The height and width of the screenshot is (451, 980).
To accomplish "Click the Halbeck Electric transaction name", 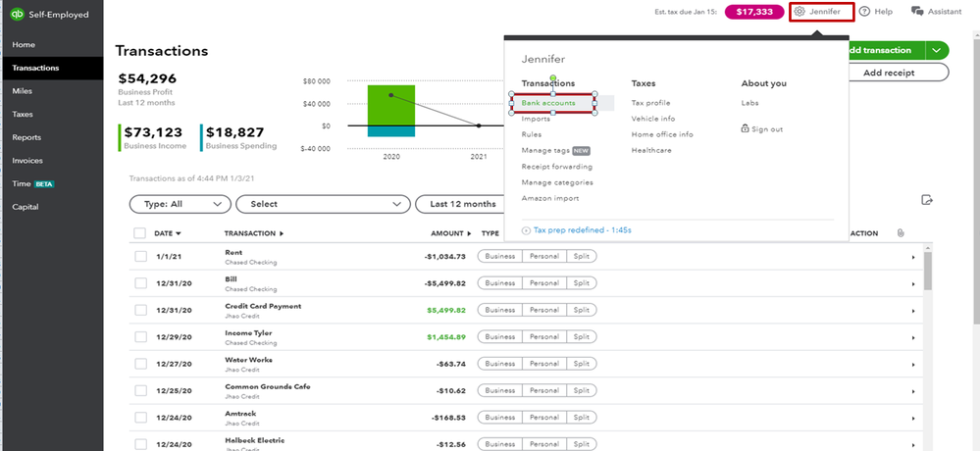I will [255, 440].
